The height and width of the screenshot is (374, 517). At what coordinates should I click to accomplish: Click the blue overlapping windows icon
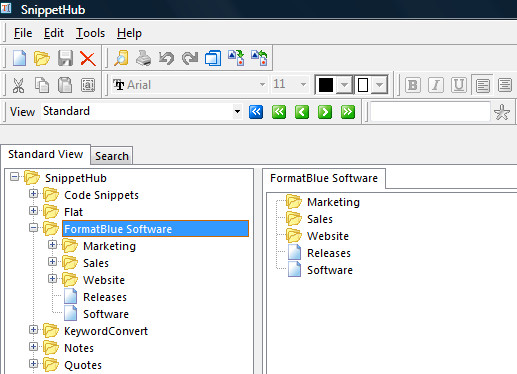coord(213,58)
